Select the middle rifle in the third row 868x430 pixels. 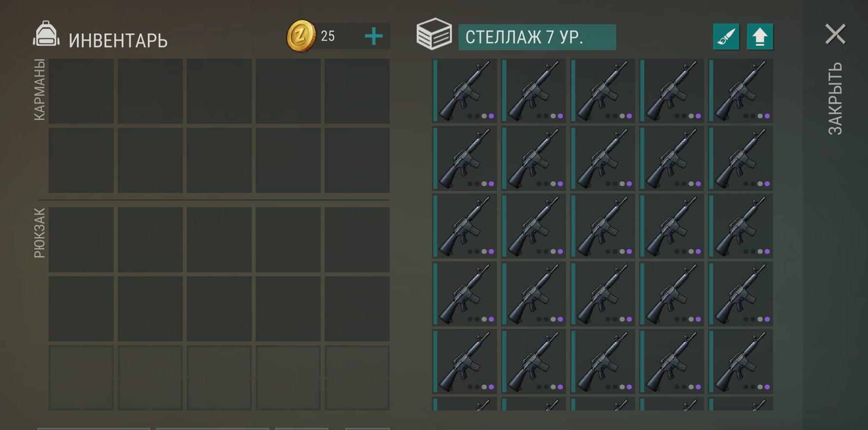click(x=603, y=226)
